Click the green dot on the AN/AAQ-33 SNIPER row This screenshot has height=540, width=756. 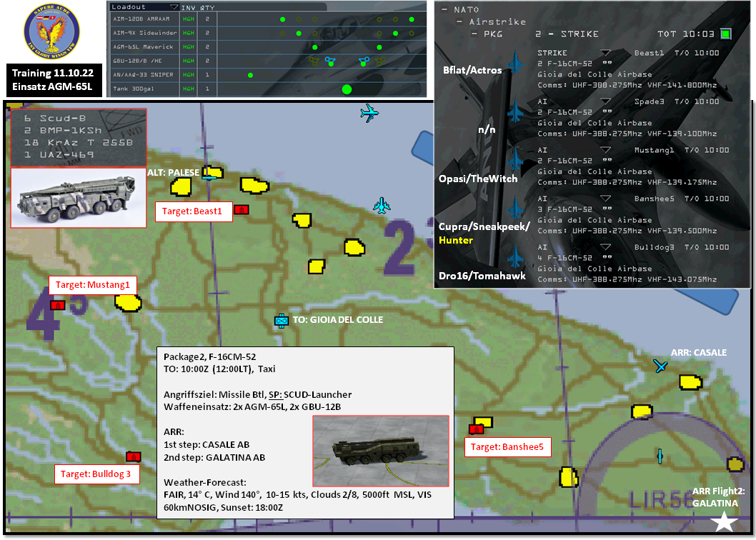pos(250,75)
